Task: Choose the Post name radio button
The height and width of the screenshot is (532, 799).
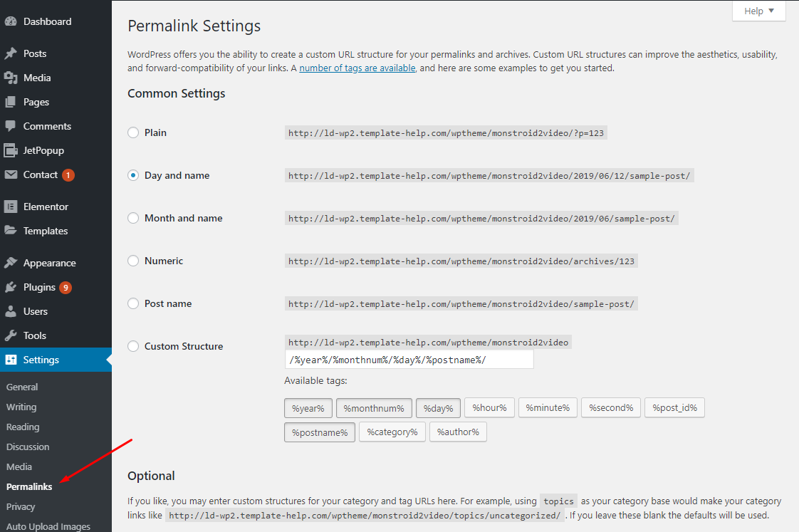Action: [x=133, y=303]
